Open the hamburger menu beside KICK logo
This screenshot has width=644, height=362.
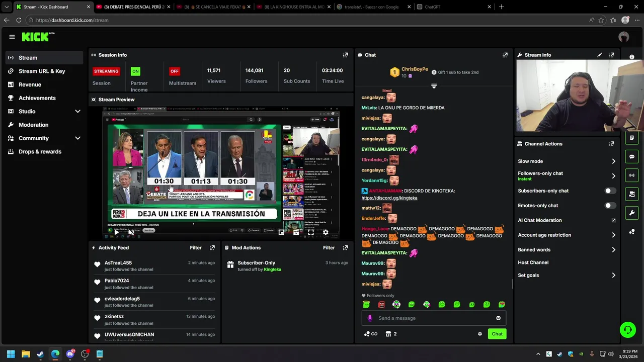[x=12, y=37]
